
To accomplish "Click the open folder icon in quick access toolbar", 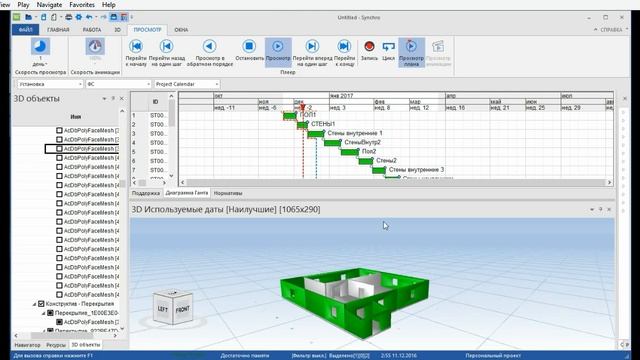I will pyautogui.click(x=28, y=17).
